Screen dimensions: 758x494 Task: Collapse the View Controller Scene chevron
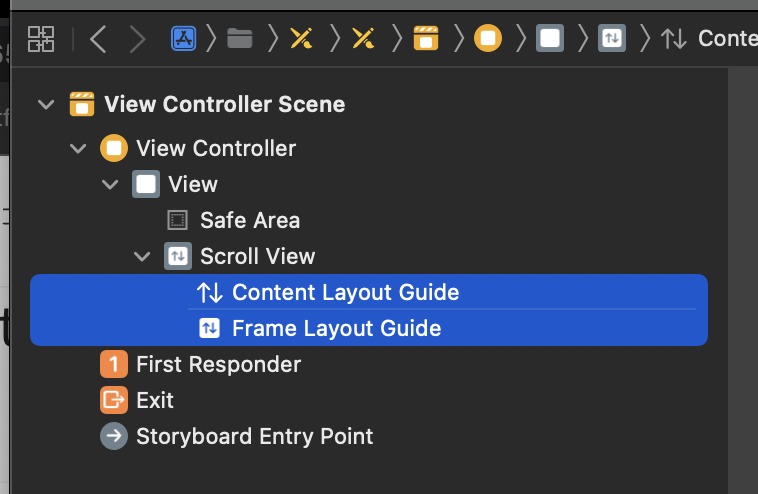(x=46, y=104)
